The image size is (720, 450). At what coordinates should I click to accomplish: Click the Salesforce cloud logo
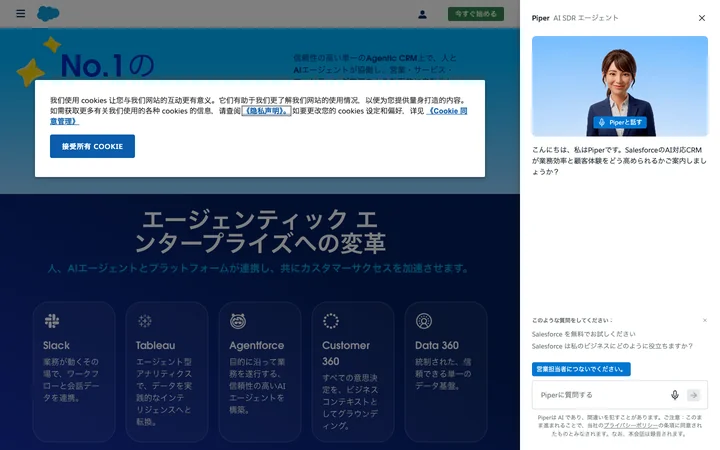click(48, 14)
